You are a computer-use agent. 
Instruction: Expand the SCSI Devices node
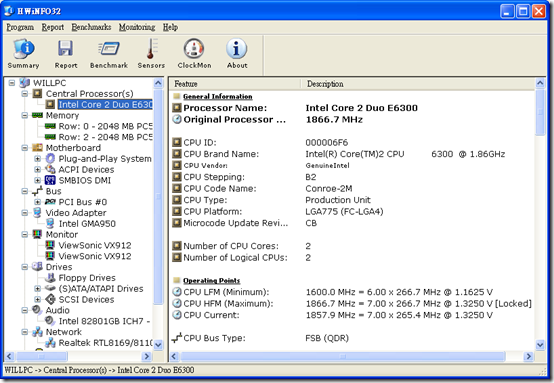37,300
